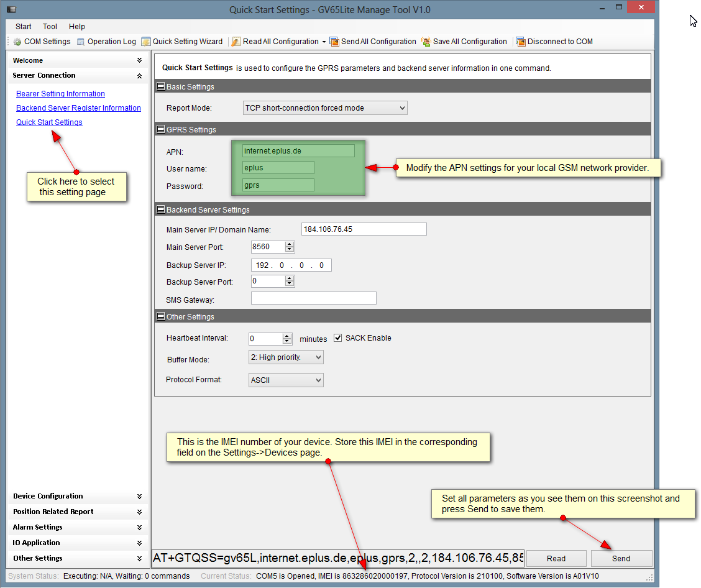Open Bearer Setting Information link
Viewport: 701px width, 588px height.
(x=60, y=93)
